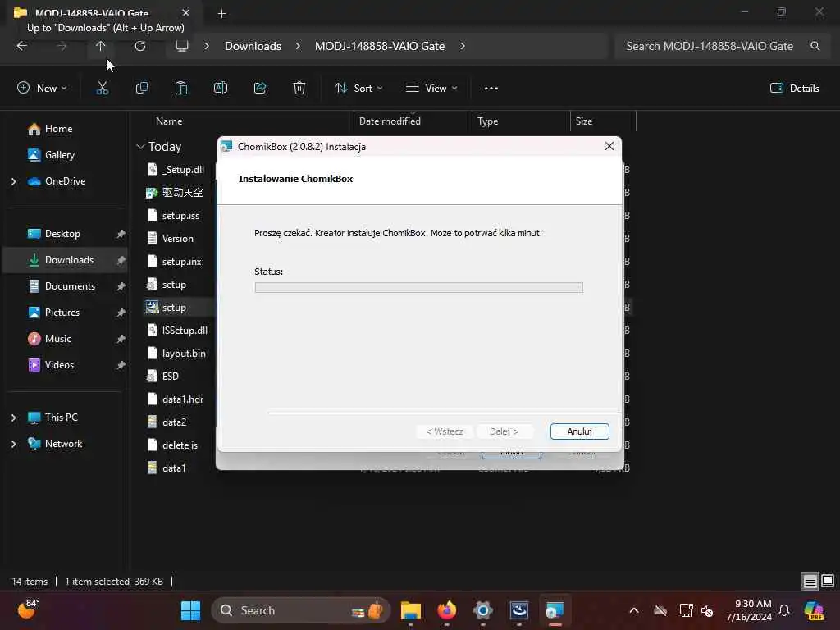Open the weather widget showing 84°
This screenshot has height=630, width=840.
coord(28,609)
